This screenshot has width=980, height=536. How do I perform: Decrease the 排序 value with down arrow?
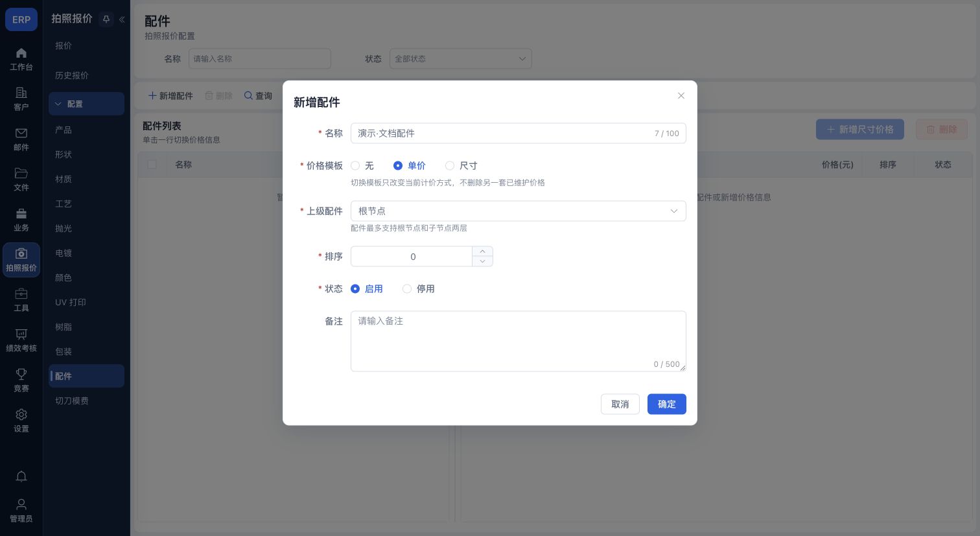482,261
